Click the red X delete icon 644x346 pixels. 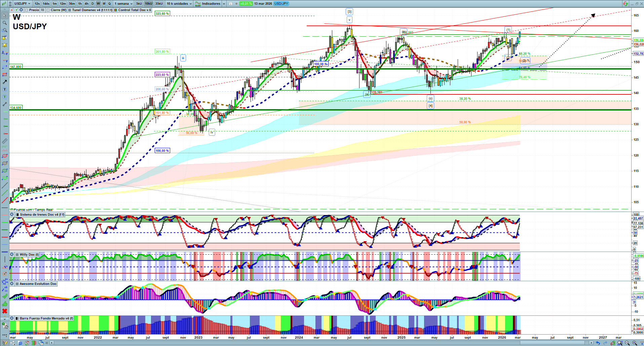click(5, 311)
